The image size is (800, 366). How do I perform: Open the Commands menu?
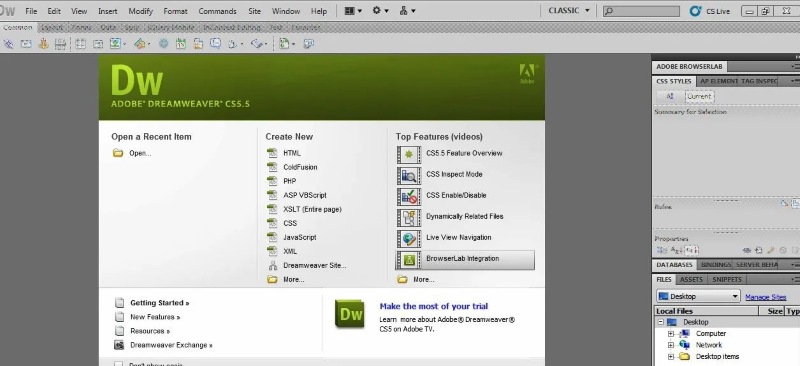coord(217,11)
